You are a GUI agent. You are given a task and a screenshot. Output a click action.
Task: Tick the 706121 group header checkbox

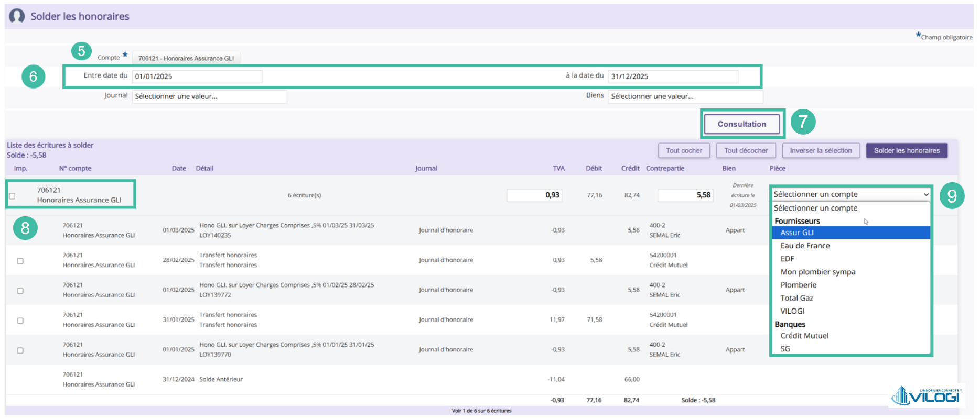click(12, 196)
